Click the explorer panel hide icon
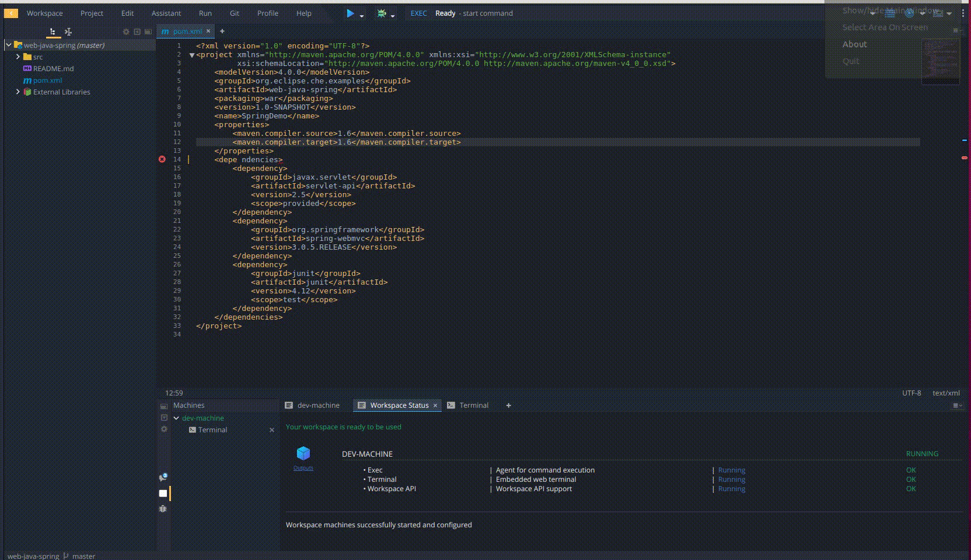 148,32
